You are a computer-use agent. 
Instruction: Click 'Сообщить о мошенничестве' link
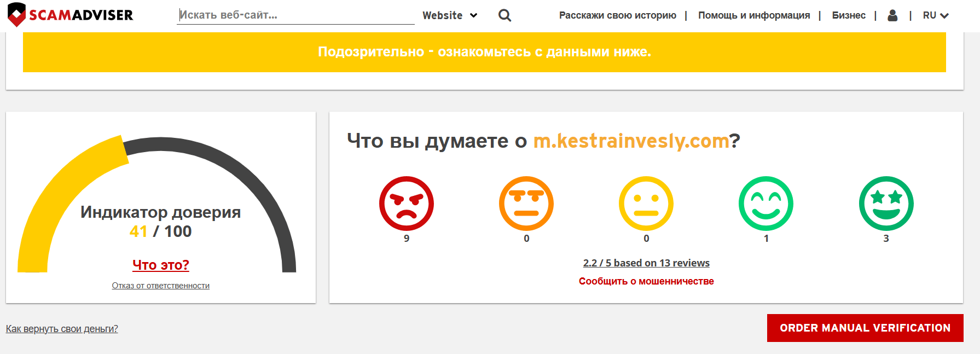click(x=646, y=281)
